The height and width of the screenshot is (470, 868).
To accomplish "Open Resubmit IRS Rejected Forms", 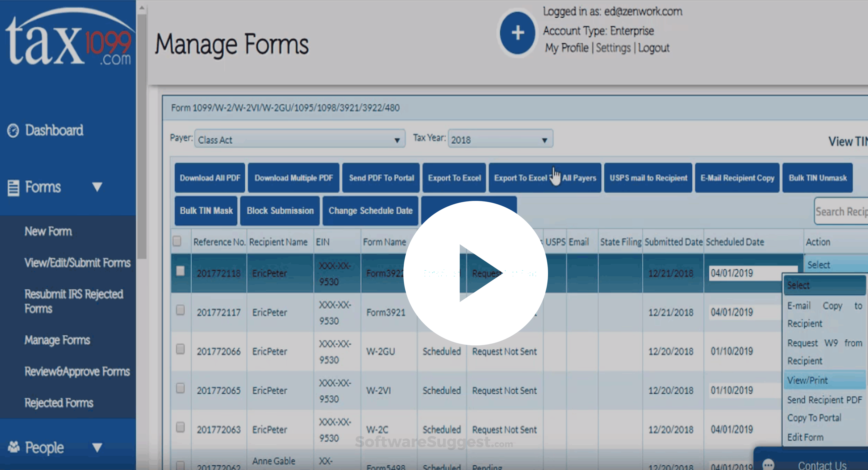I will point(74,301).
